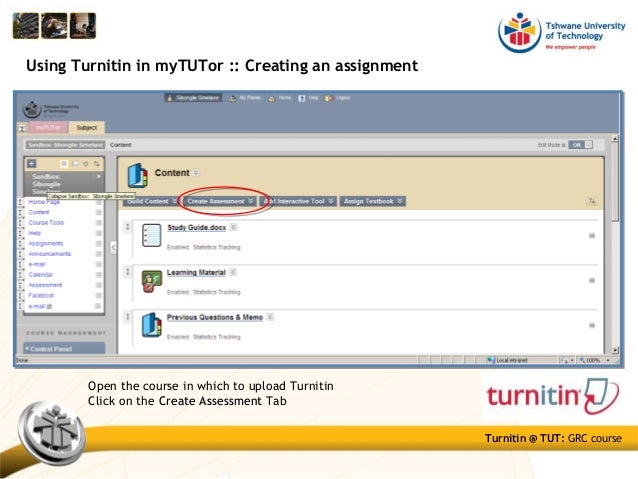Click the Logout header link
The image size is (638, 479).
click(338, 98)
